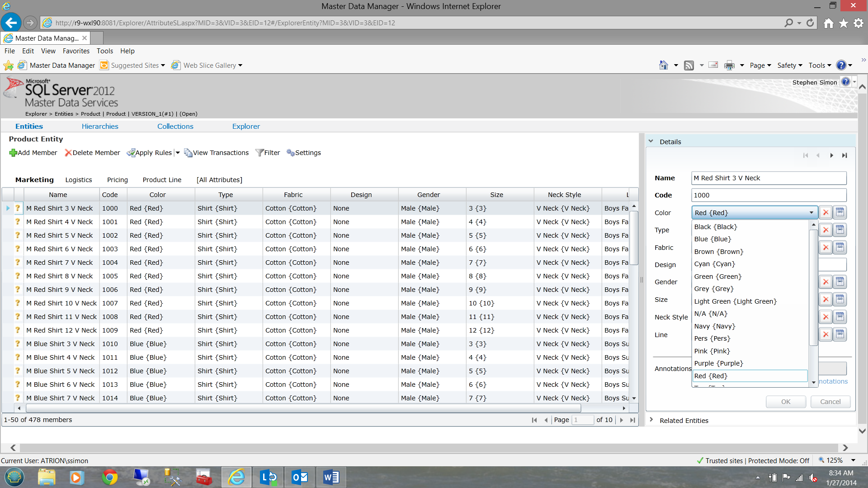Click the Filter funnel icon

pyautogui.click(x=259, y=153)
